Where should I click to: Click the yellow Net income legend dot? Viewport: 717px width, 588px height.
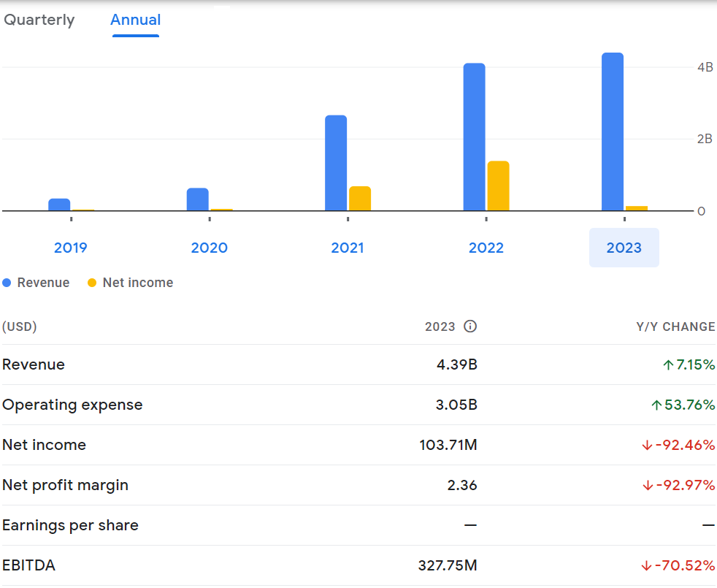click(92, 283)
